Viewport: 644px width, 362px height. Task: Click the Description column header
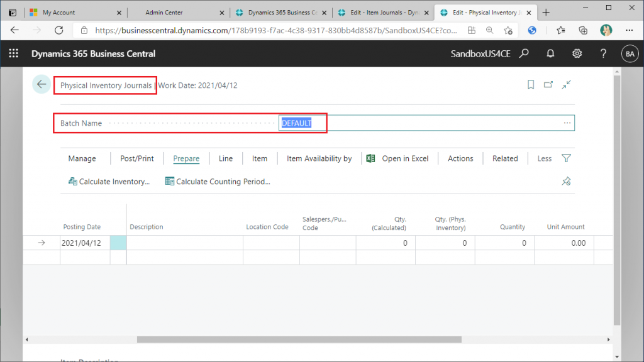coord(146,226)
